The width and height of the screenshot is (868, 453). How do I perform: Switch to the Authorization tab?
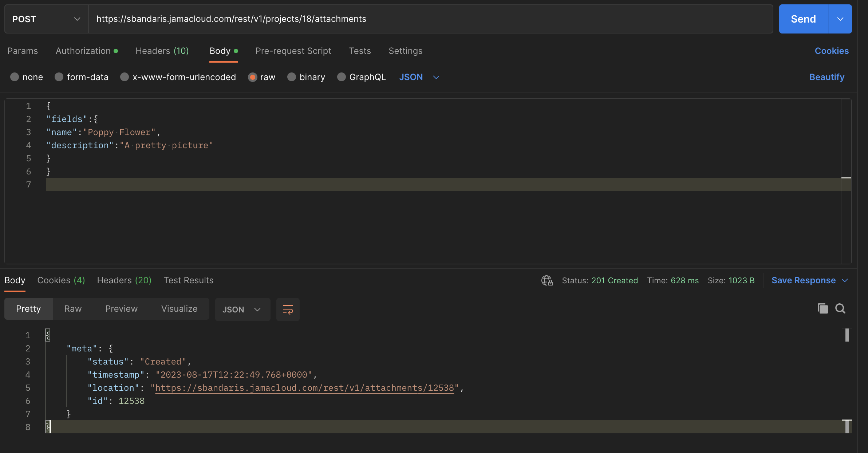coord(87,51)
